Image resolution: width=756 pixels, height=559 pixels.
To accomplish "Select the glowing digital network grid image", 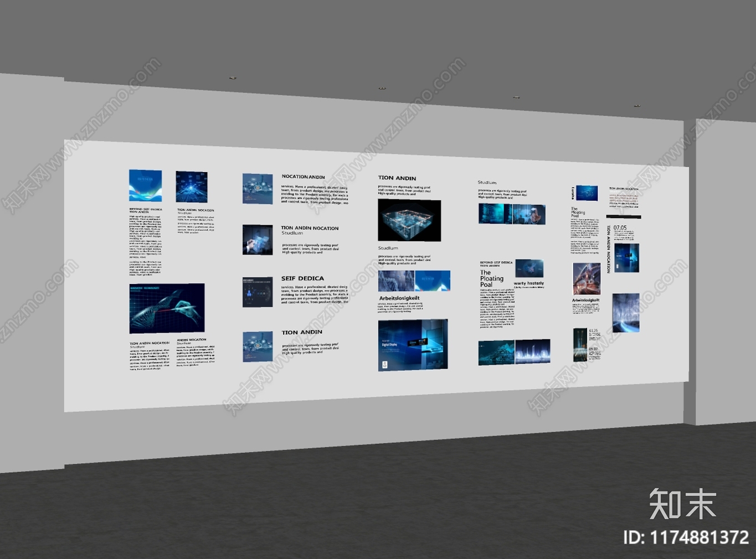I will pos(192,187).
